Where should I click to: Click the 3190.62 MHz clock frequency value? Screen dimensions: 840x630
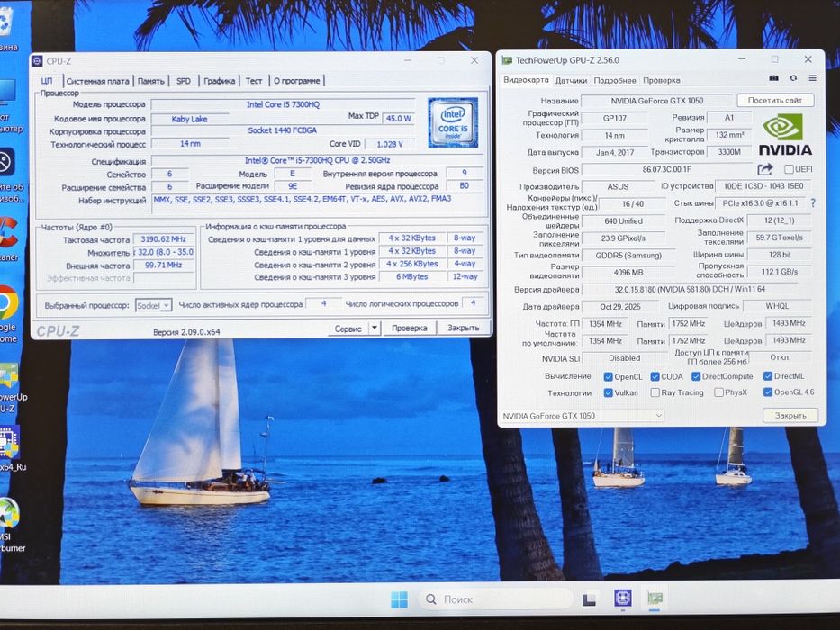[x=163, y=238]
